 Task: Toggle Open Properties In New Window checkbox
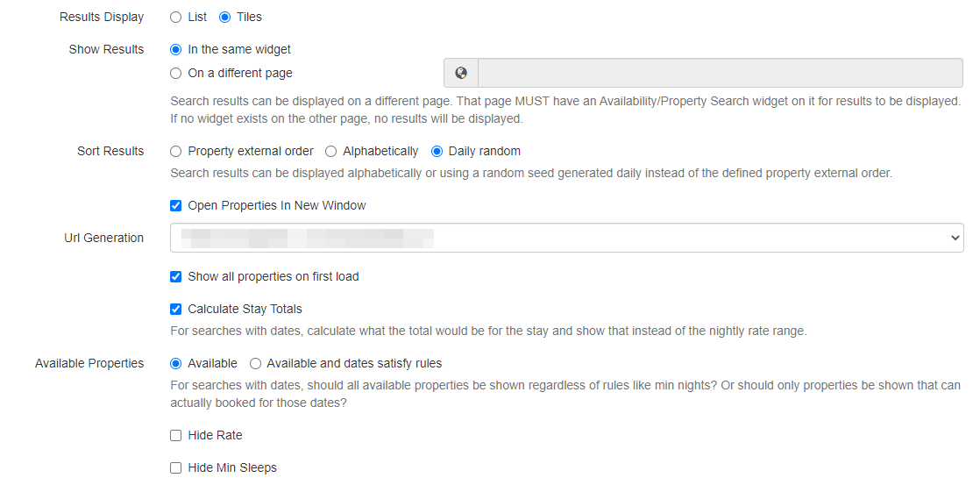coord(175,205)
